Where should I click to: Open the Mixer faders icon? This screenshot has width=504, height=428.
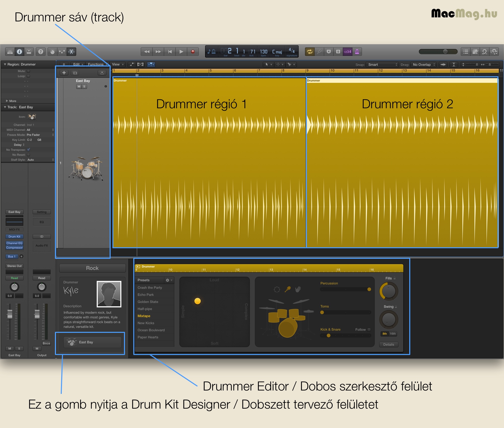[x=62, y=52]
